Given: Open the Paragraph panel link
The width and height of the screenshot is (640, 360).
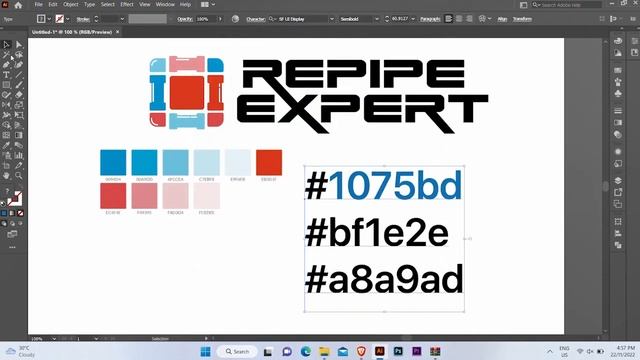Looking at the screenshot, I should [430, 19].
